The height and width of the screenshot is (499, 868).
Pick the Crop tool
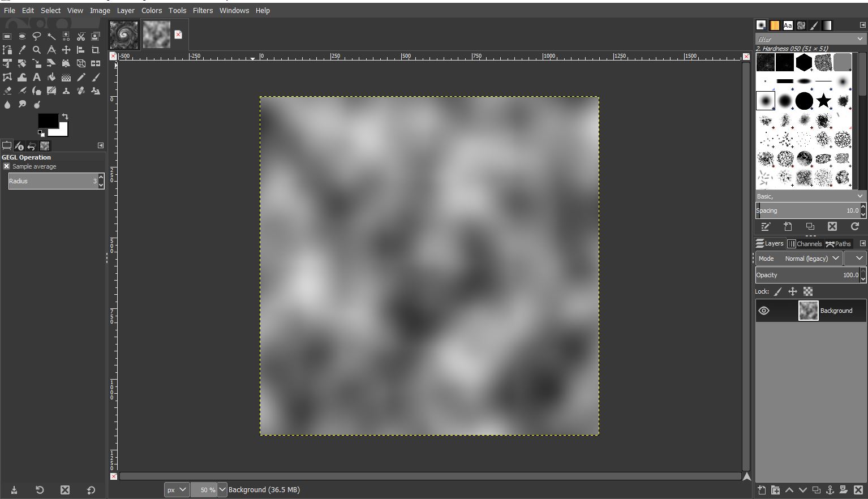[96, 50]
